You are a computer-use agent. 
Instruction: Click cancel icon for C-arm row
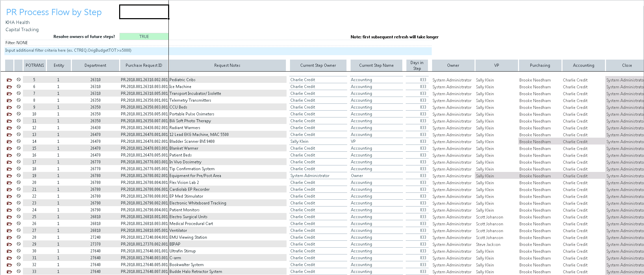click(18, 258)
